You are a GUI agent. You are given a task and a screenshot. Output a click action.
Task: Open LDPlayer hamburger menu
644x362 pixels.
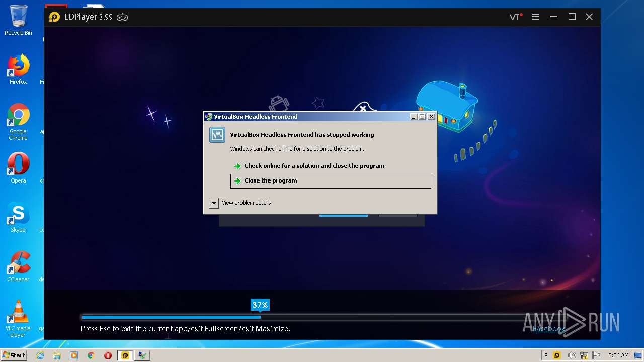pos(536,17)
